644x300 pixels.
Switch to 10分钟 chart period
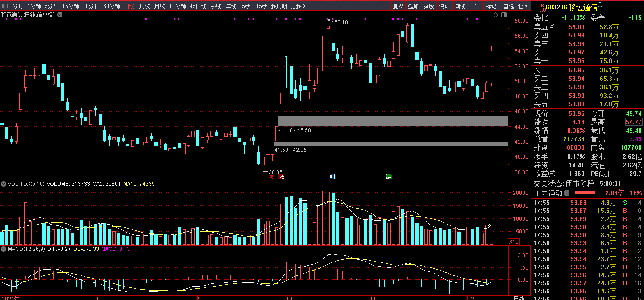pyautogui.click(x=178, y=6)
